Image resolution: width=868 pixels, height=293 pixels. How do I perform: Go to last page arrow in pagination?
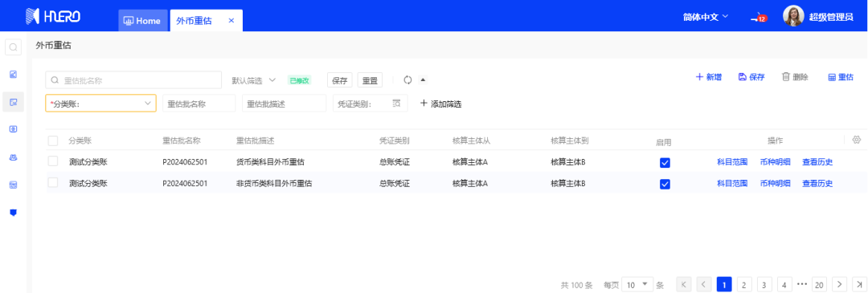(x=860, y=285)
